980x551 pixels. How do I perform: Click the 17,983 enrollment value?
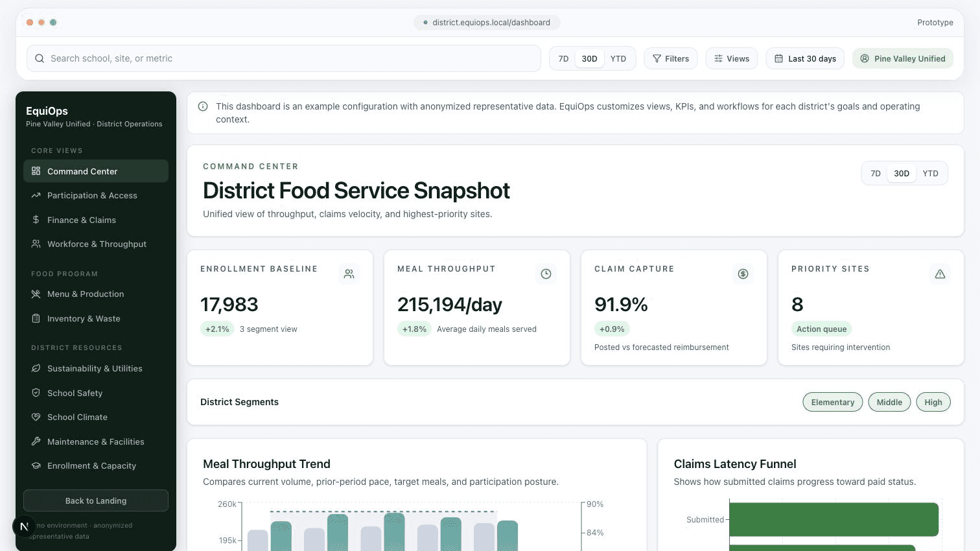point(229,305)
